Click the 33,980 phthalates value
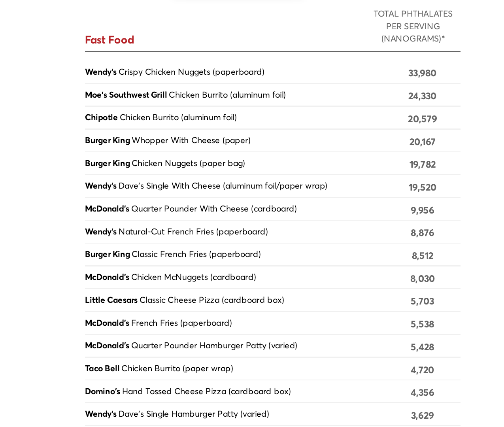 coord(422,73)
